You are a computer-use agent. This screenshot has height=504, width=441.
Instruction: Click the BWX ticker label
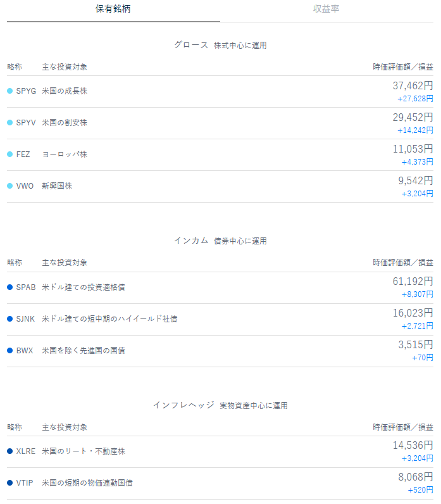(25, 350)
